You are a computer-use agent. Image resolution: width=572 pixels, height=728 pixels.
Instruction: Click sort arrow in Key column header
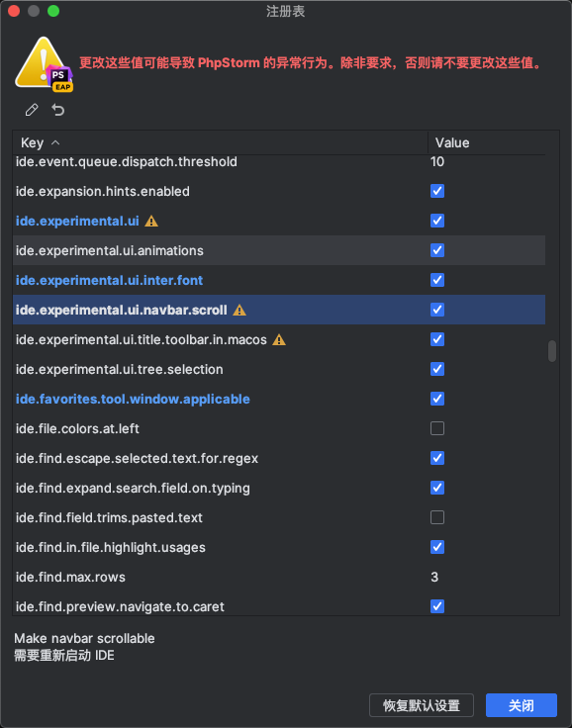[x=55, y=142]
